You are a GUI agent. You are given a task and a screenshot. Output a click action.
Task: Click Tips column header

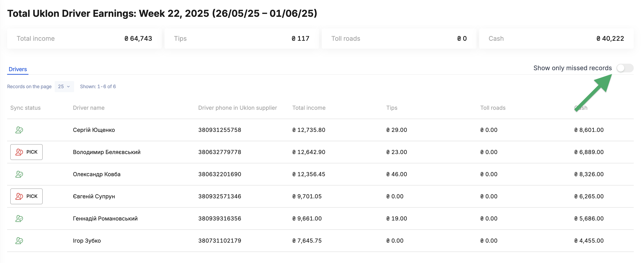(392, 108)
